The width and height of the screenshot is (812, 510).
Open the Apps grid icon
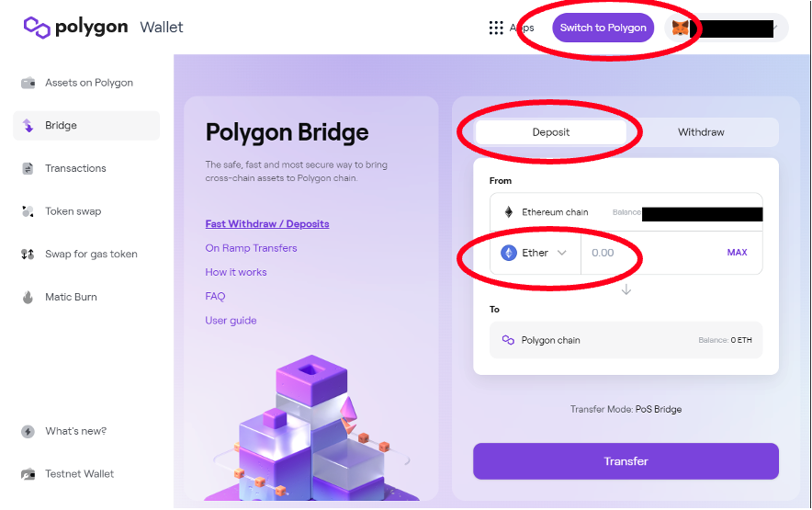[496, 28]
